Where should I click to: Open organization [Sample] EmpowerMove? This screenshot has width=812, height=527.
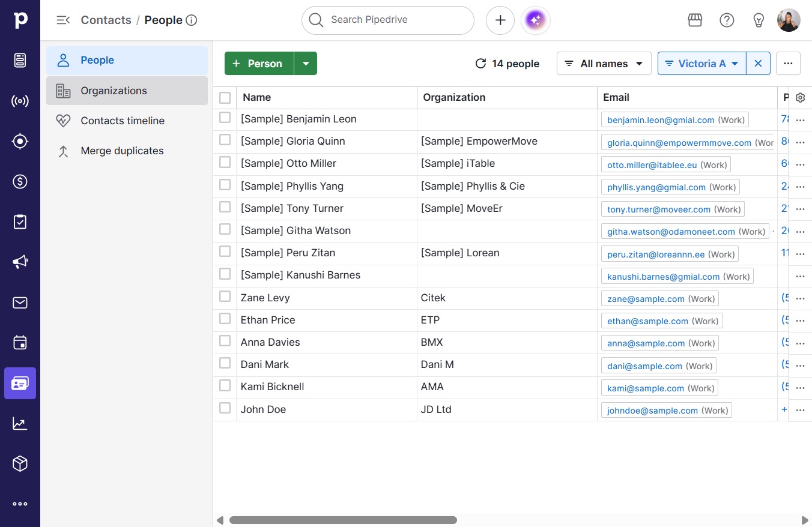[x=479, y=141]
